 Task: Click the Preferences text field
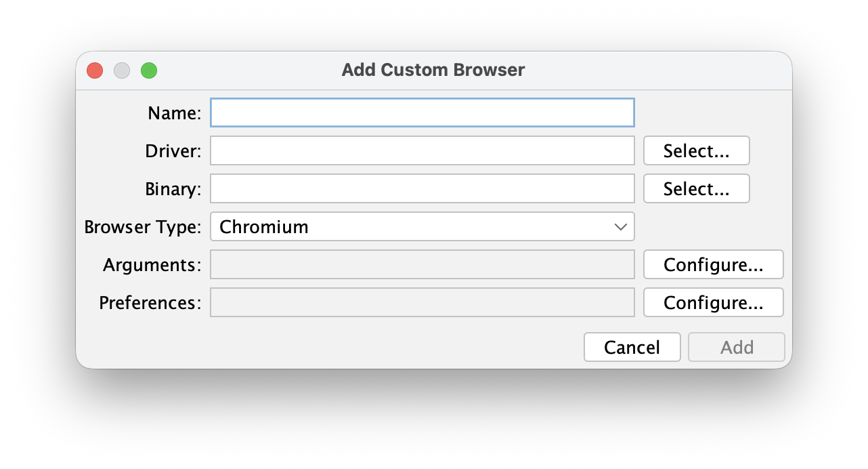422,302
